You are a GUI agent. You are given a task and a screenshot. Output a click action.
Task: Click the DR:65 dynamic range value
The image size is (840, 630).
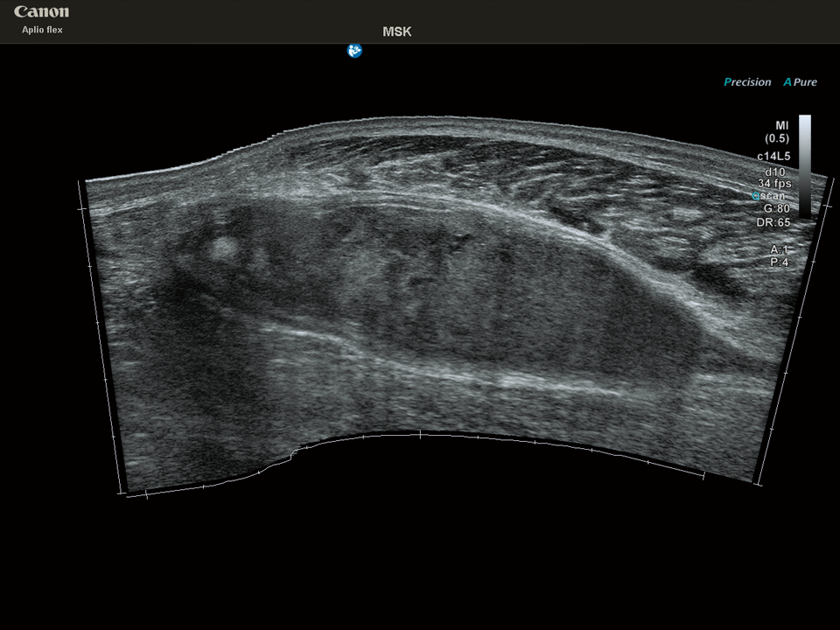(x=773, y=222)
